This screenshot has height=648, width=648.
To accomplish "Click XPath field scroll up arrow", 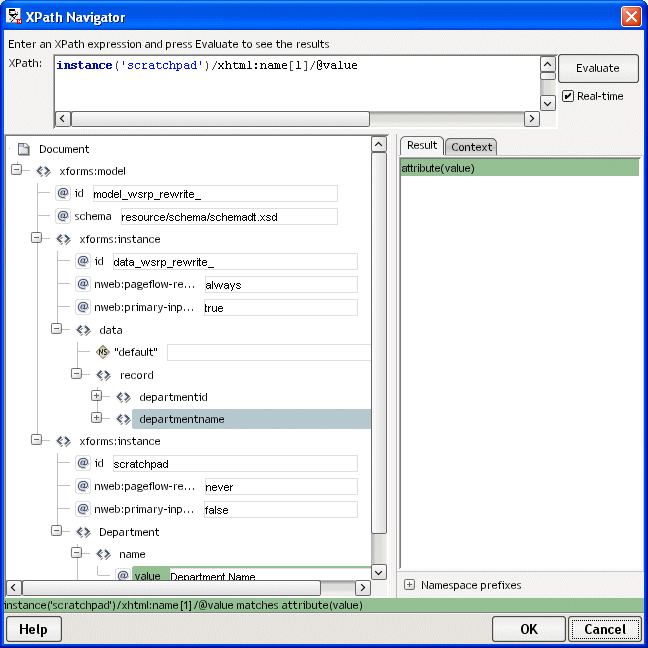I will [x=548, y=64].
